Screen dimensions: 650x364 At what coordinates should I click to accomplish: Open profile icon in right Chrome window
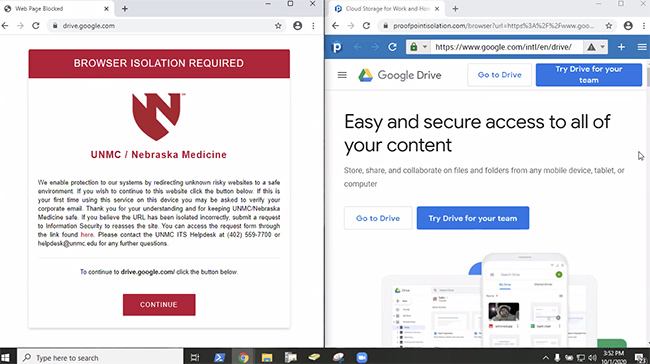628,26
